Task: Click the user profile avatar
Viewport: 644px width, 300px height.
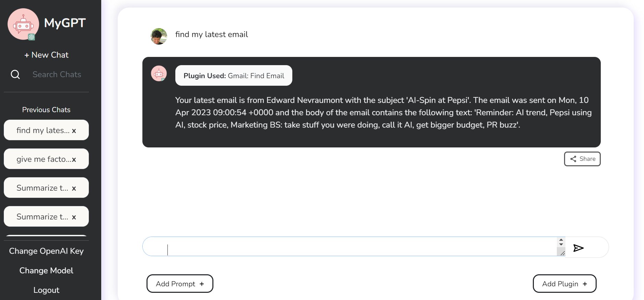Action: tap(159, 36)
